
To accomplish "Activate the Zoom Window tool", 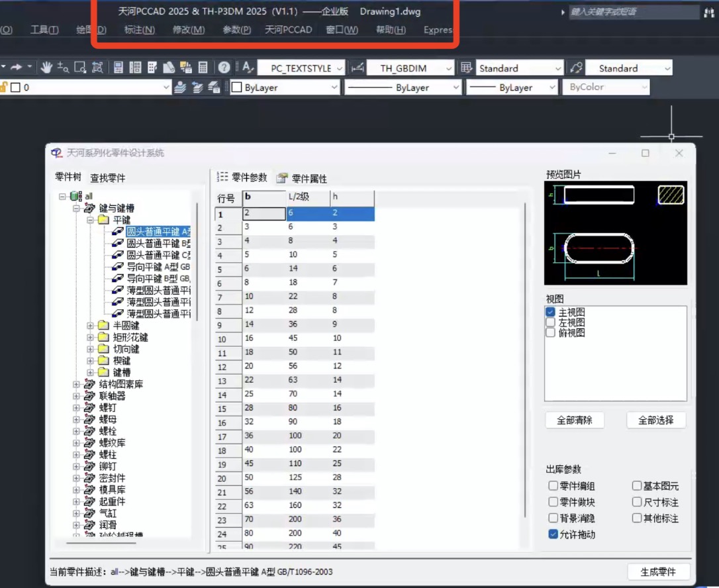I will [80, 68].
